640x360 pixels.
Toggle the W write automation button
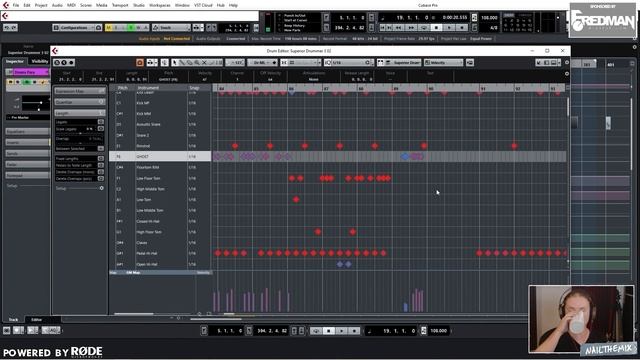(138, 28)
